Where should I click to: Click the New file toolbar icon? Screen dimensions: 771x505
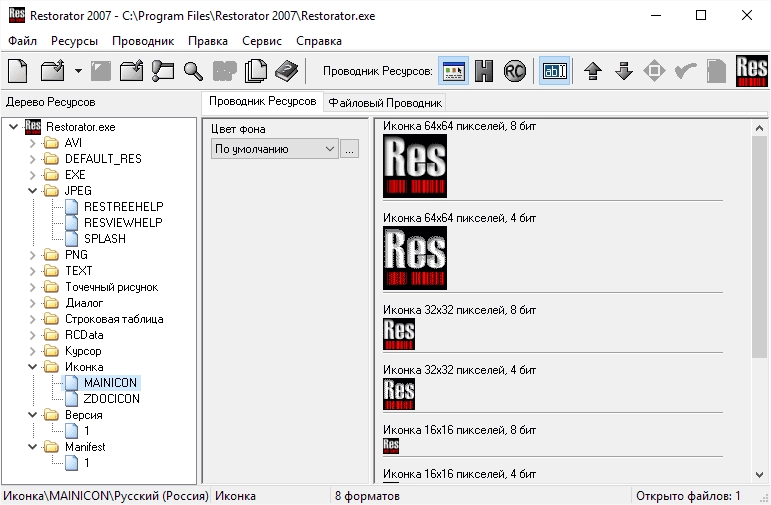18,71
